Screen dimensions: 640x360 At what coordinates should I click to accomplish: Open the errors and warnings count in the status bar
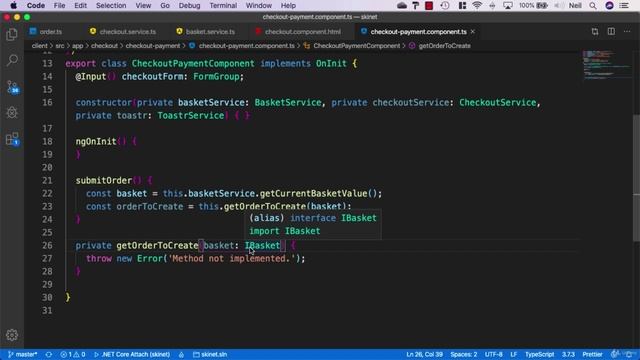click(x=73, y=354)
